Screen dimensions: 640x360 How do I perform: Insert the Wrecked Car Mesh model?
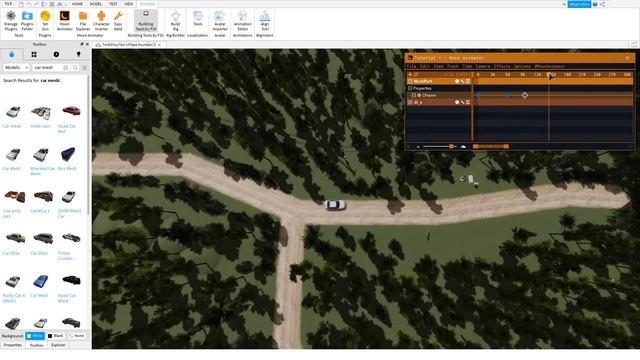click(42, 162)
